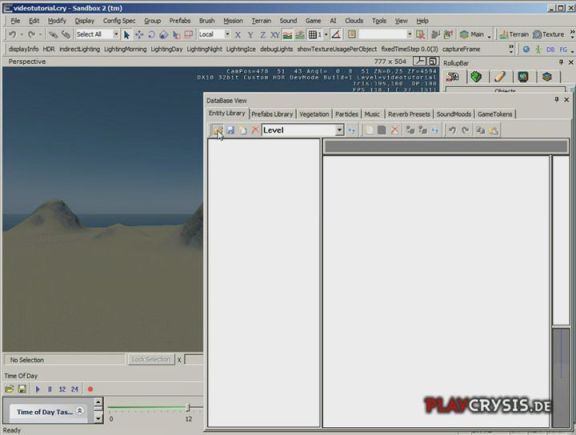Viewport: 576px width, 435px height.
Task: Expand the Local coordinate system dropdown
Action: click(x=227, y=35)
